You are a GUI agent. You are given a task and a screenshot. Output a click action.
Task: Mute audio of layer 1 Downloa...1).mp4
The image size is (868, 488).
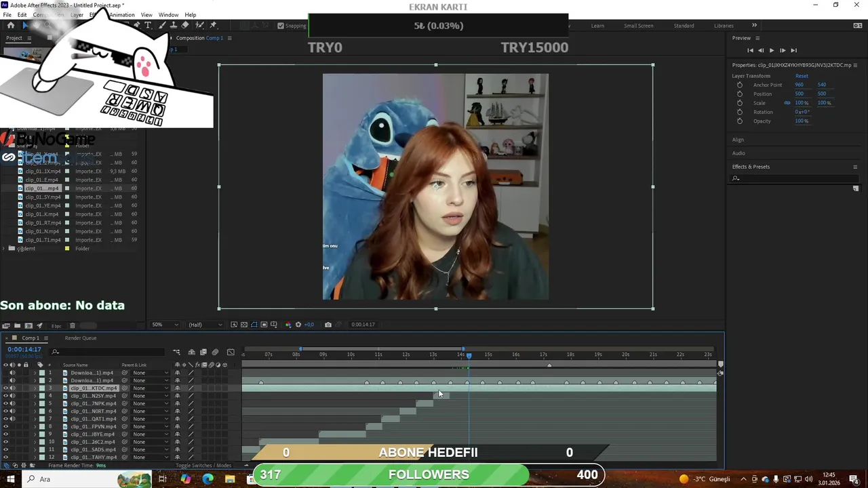(12, 373)
